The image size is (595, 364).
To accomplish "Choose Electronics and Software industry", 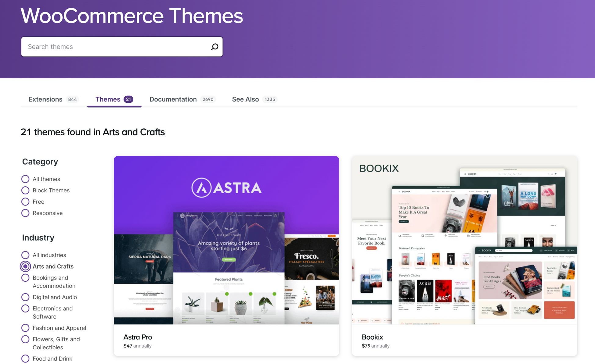I will pos(25,309).
